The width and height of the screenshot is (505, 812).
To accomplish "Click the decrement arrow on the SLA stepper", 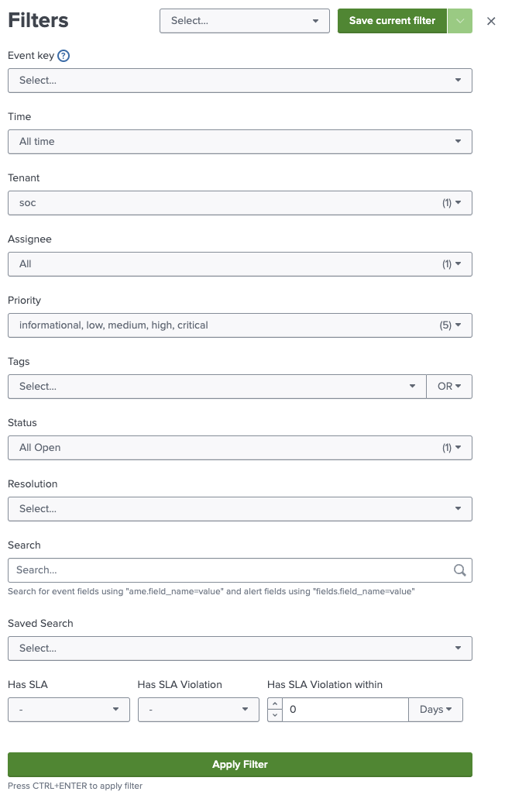I will click(x=277, y=714).
